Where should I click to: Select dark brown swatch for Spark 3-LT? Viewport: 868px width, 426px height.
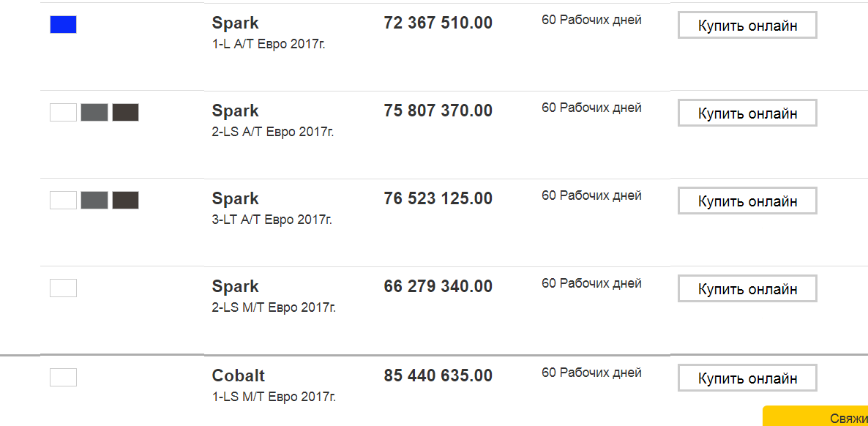pyautogui.click(x=125, y=201)
